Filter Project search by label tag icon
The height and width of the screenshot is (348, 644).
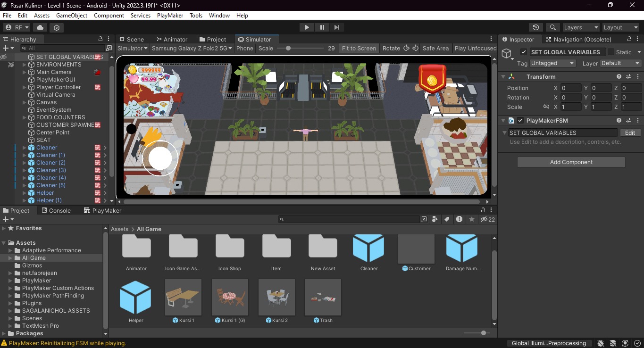(446, 219)
